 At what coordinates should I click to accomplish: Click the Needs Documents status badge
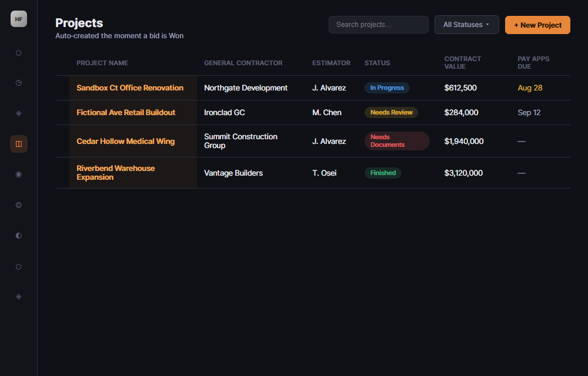point(397,141)
